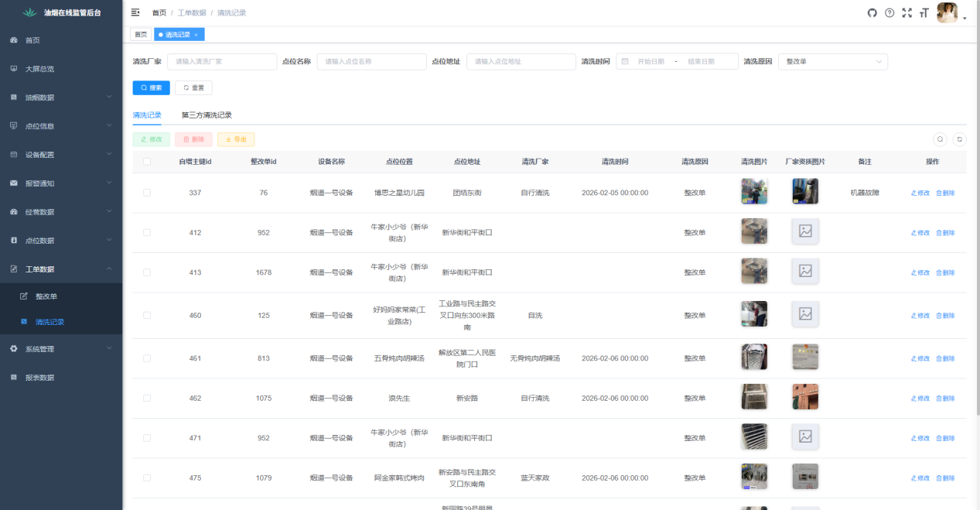
Task: Focus the 清洗厂家 input field
Action: coord(222,61)
